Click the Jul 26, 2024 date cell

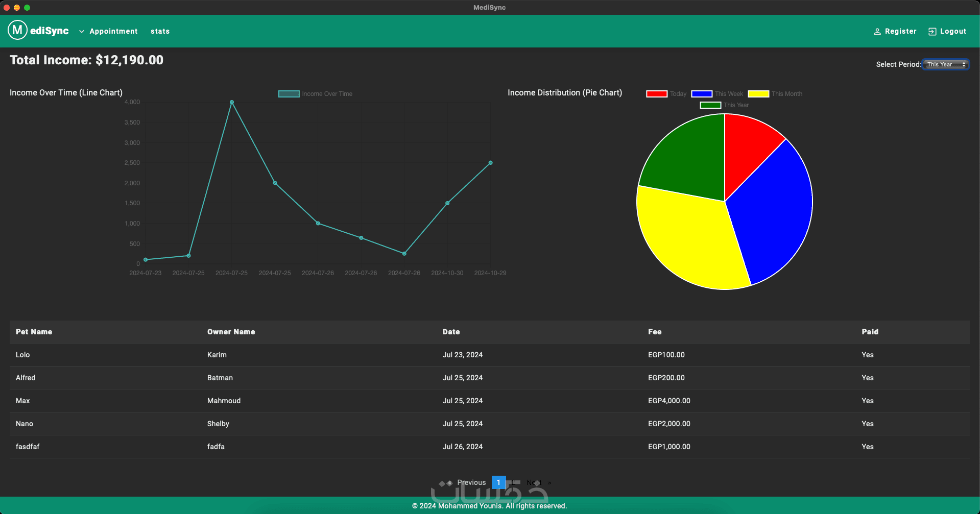pyautogui.click(x=462, y=447)
